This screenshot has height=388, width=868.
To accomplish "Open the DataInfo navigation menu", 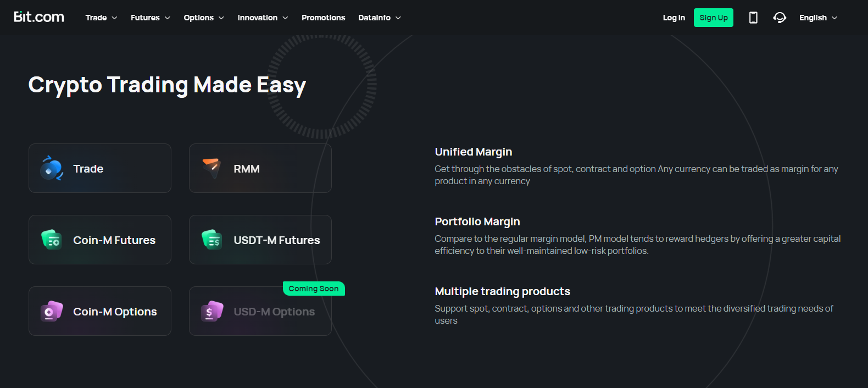I will click(x=380, y=18).
